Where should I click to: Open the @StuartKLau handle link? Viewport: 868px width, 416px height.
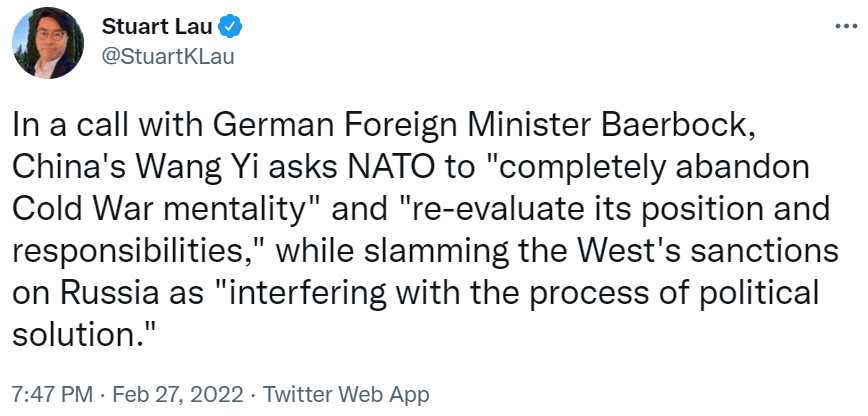[167, 56]
